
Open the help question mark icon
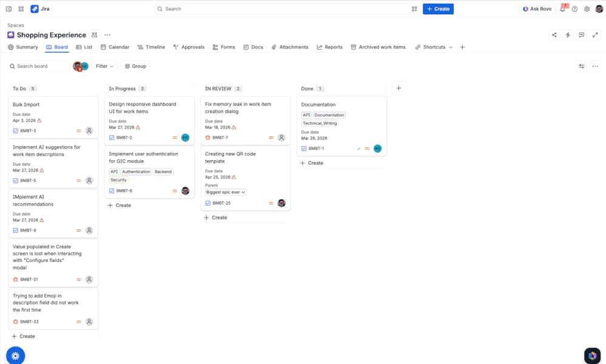tap(574, 9)
